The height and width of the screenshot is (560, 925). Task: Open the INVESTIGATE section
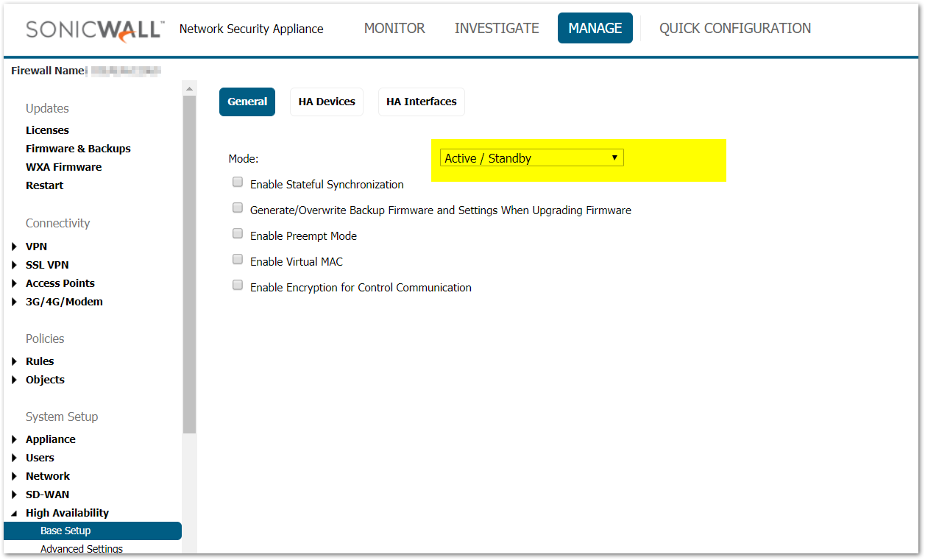coord(497,29)
